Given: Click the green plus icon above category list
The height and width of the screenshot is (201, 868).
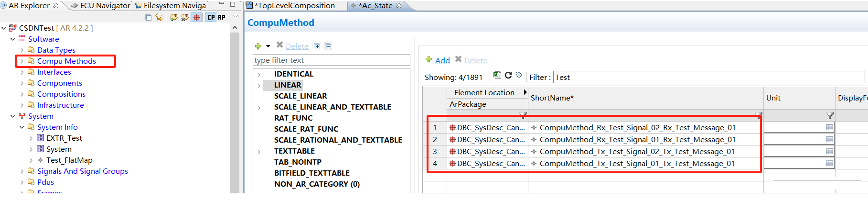Looking at the screenshot, I should pyautogui.click(x=258, y=46).
